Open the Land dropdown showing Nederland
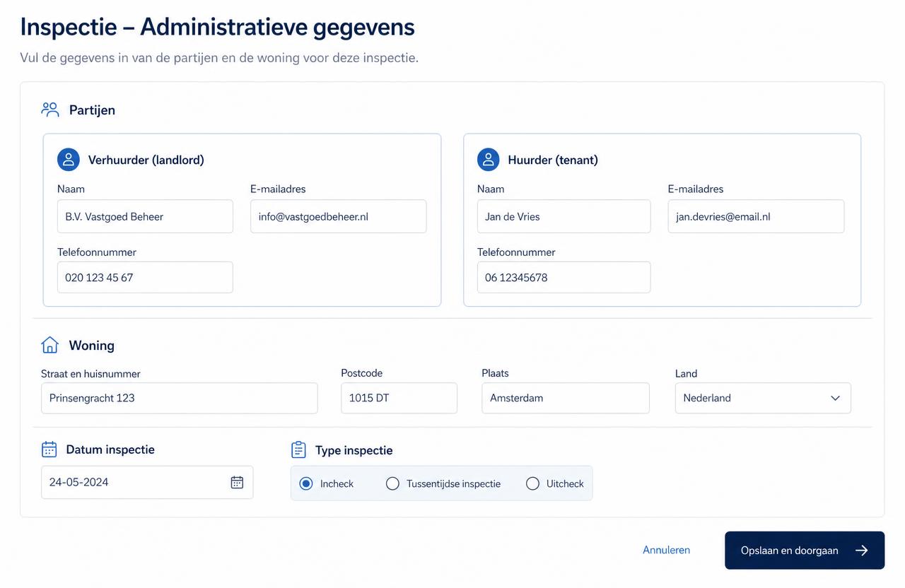 (x=763, y=398)
